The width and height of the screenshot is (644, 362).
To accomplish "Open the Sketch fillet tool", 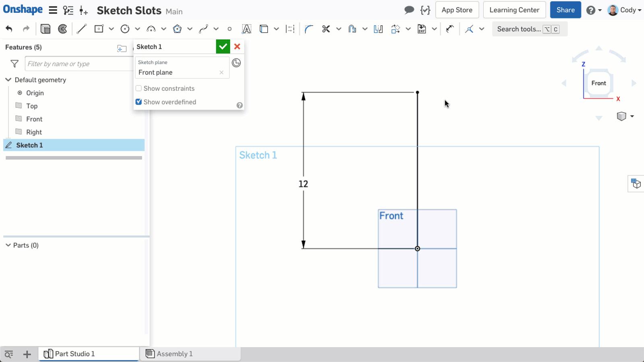I will click(x=309, y=29).
